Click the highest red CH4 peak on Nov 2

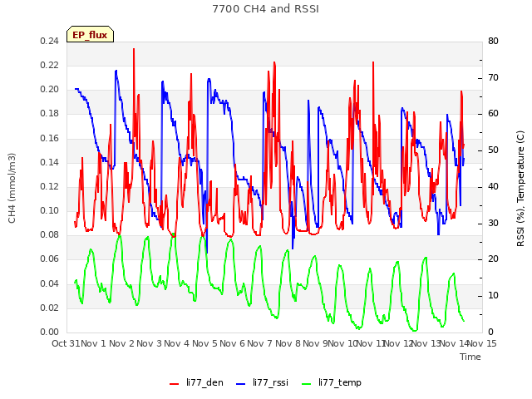(x=134, y=50)
